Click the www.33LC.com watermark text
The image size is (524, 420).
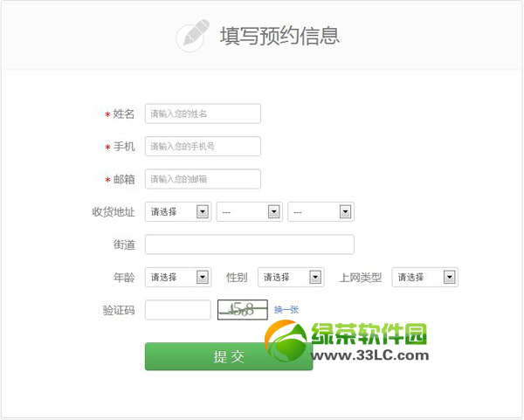point(370,355)
